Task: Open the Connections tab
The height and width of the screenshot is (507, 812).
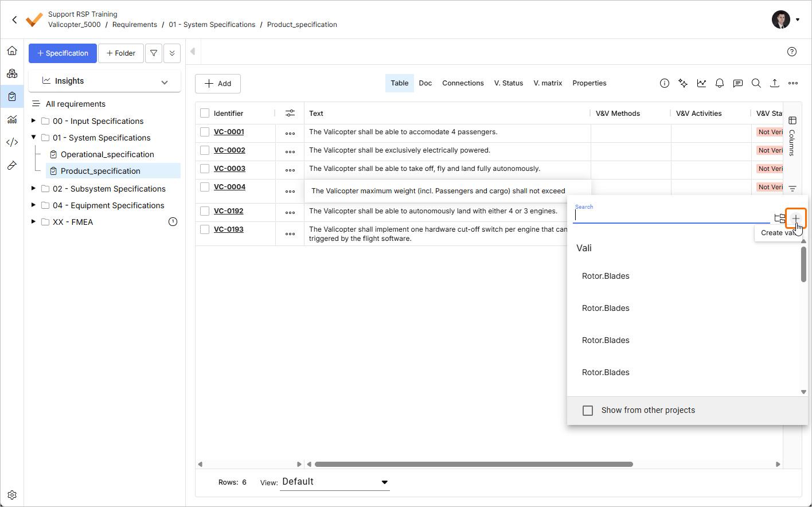Action: pos(463,83)
